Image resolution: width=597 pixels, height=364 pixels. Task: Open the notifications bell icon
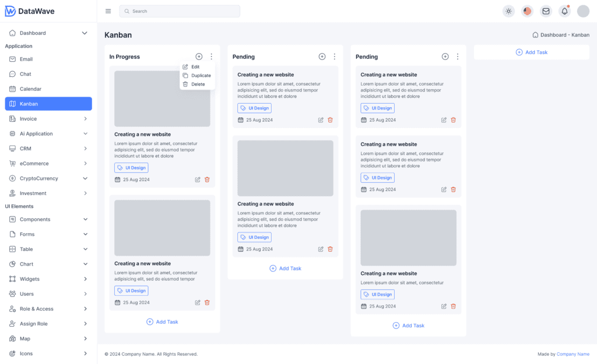[564, 11]
